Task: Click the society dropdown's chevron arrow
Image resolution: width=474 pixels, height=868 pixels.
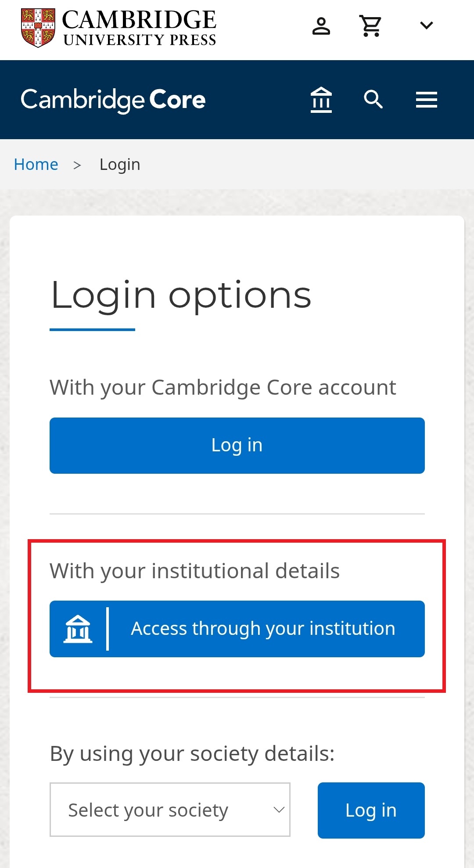Action: pyautogui.click(x=279, y=810)
